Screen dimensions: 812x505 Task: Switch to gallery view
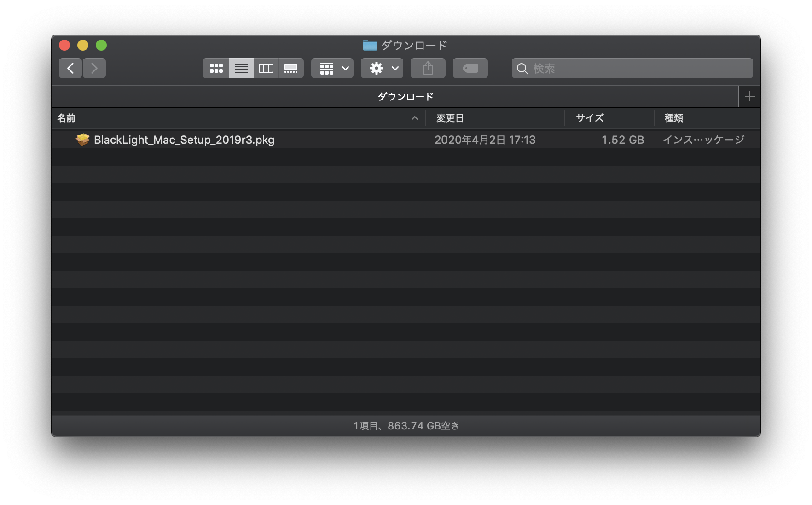click(x=291, y=68)
